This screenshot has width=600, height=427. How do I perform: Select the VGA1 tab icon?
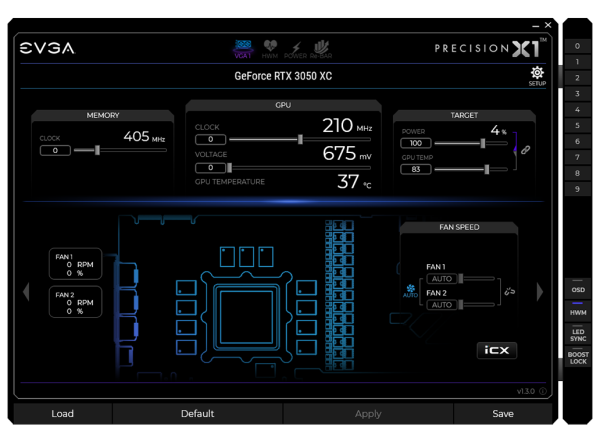click(243, 49)
